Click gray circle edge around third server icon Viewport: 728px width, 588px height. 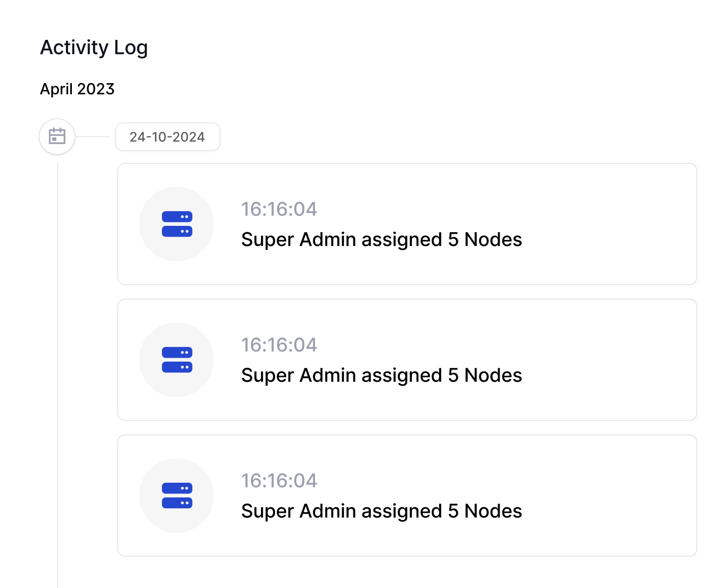click(146, 495)
